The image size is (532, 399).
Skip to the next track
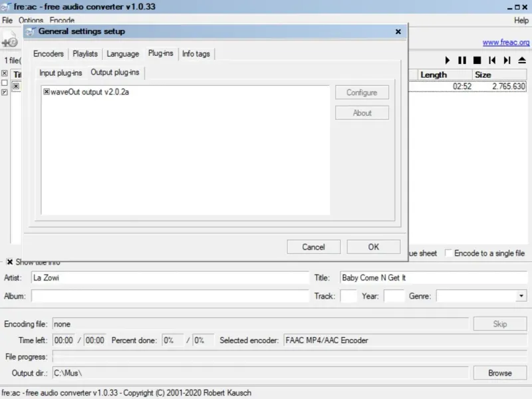507,61
